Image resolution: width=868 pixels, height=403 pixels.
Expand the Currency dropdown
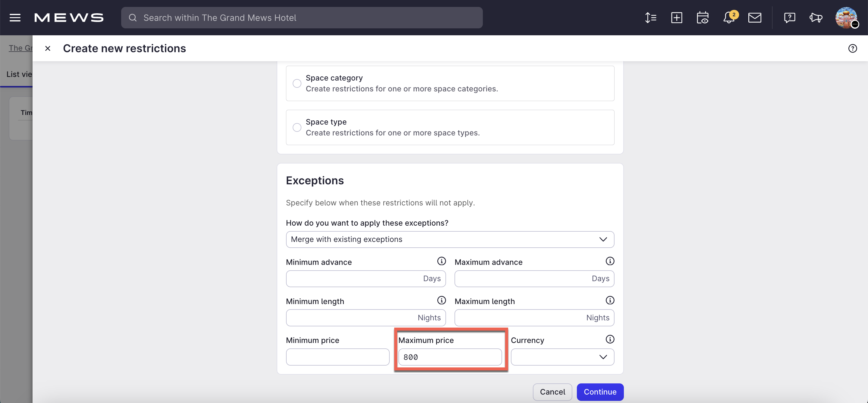pyautogui.click(x=562, y=357)
